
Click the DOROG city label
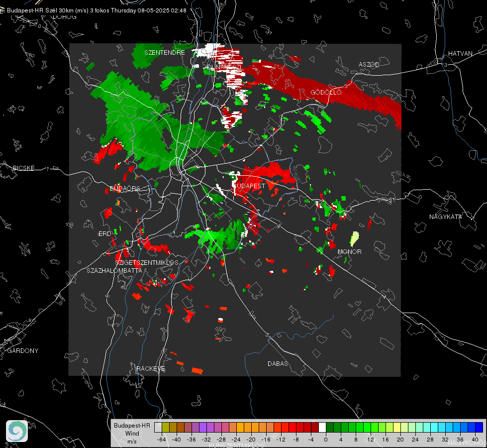pos(65,17)
